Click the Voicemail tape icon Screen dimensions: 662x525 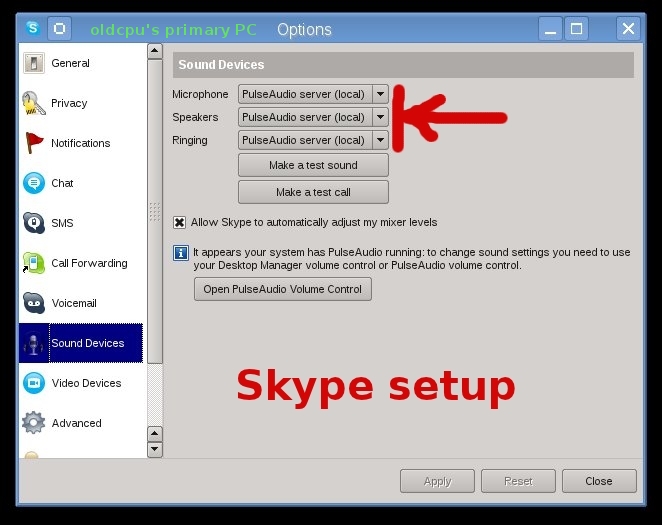tap(34, 303)
